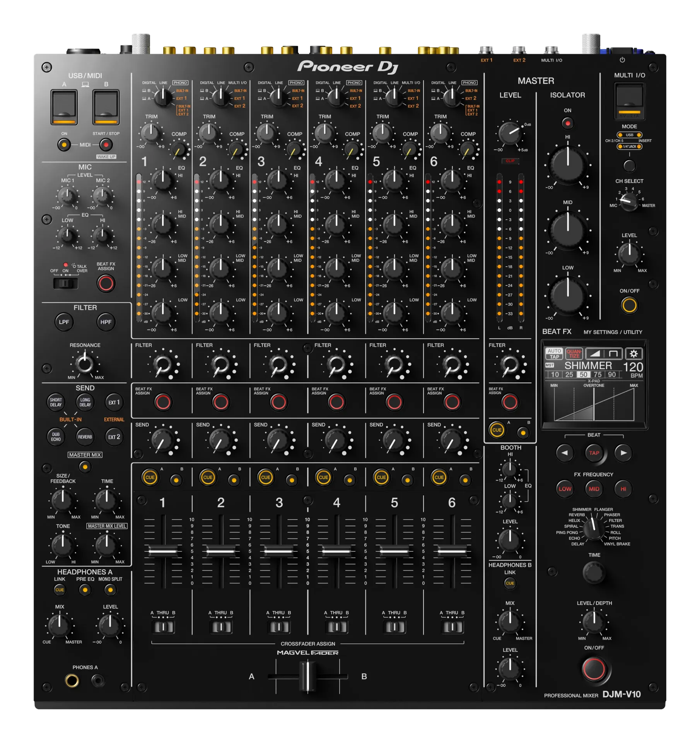Viewport: 700px width, 743px height.
Task: Select 25 on the FX depth row
Action: [569, 374]
